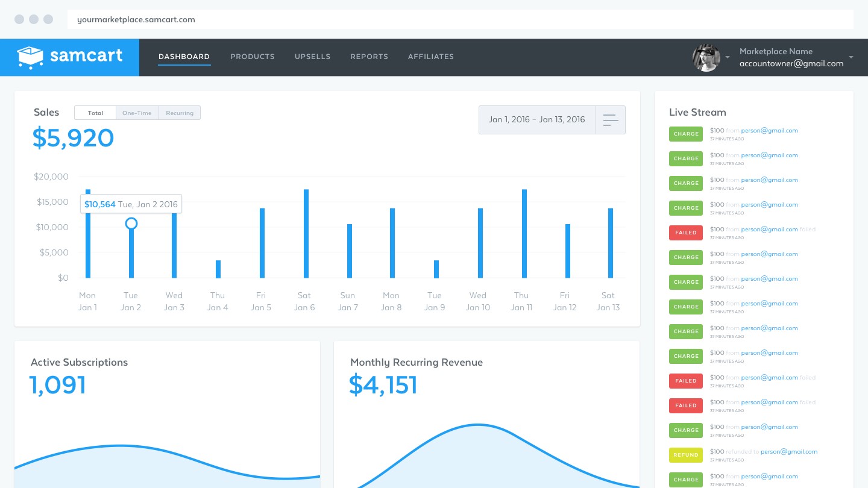Click the yellow REFUND badge
Image resolution: width=868 pixels, height=488 pixels.
tap(685, 455)
